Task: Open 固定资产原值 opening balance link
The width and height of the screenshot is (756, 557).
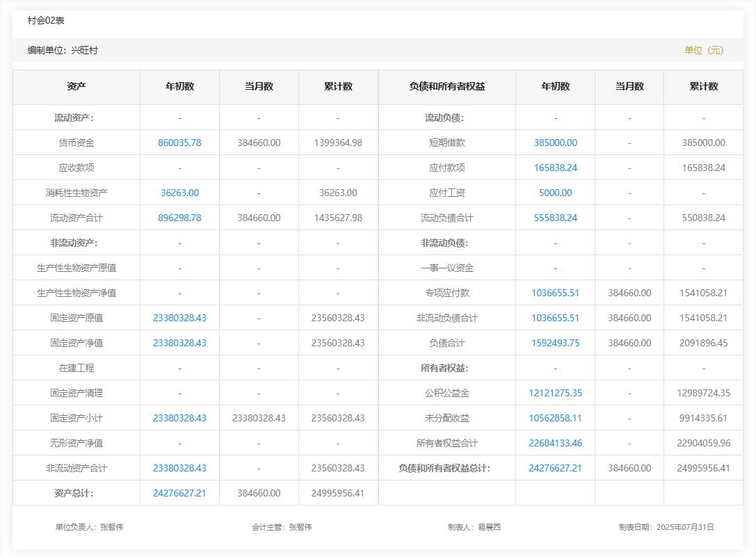Action: [x=179, y=318]
